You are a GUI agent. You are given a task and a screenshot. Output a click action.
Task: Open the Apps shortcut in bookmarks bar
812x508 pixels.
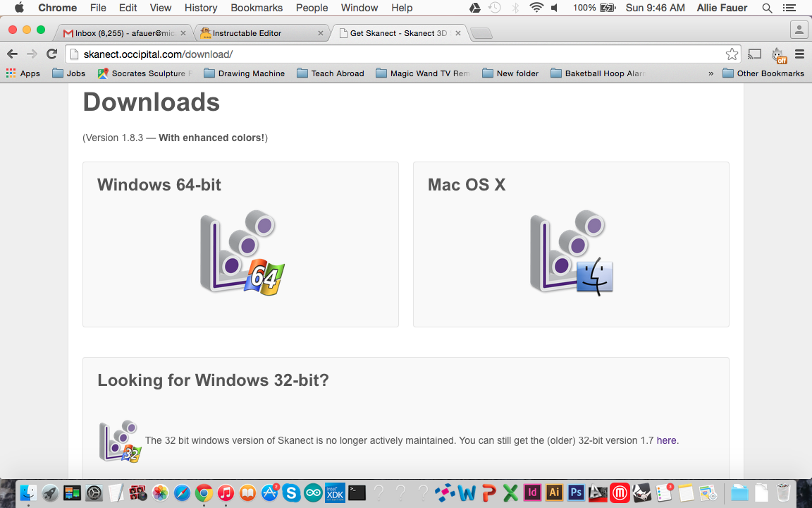[23, 73]
